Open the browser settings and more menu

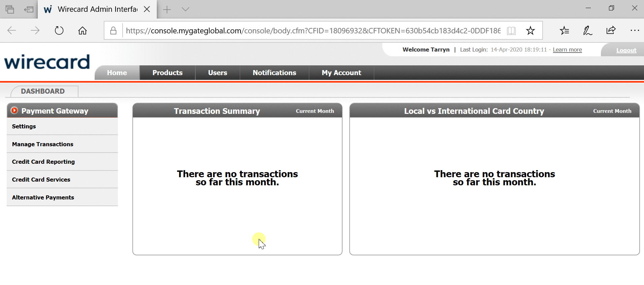[x=635, y=31]
